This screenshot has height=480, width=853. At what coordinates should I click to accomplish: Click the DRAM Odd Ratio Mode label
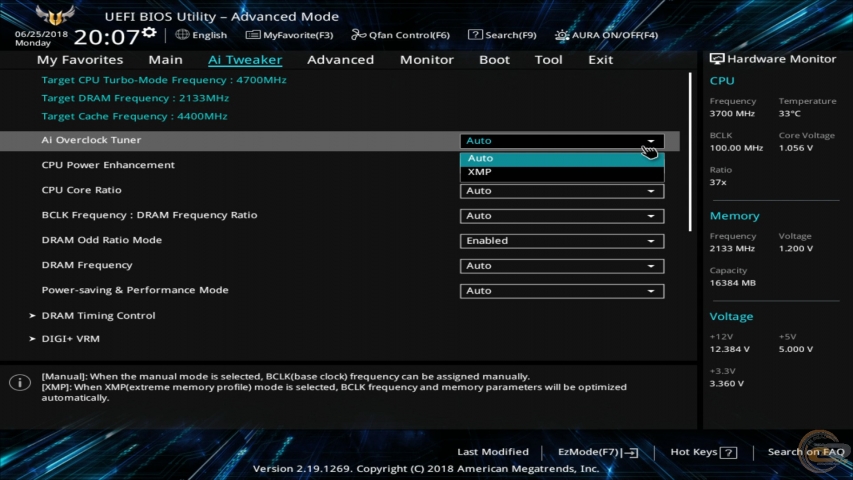pyautogui.click(x=102, y=240)
